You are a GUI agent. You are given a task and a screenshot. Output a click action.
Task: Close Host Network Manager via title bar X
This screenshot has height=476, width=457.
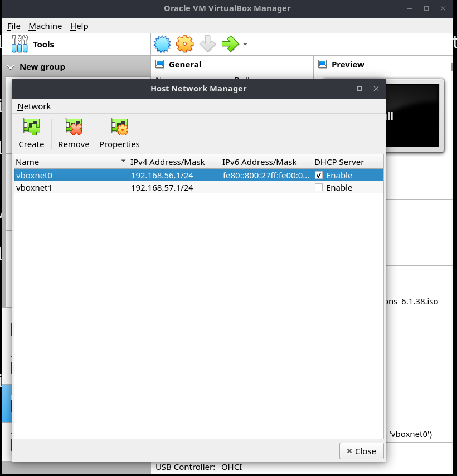click(x=376, y=89)
